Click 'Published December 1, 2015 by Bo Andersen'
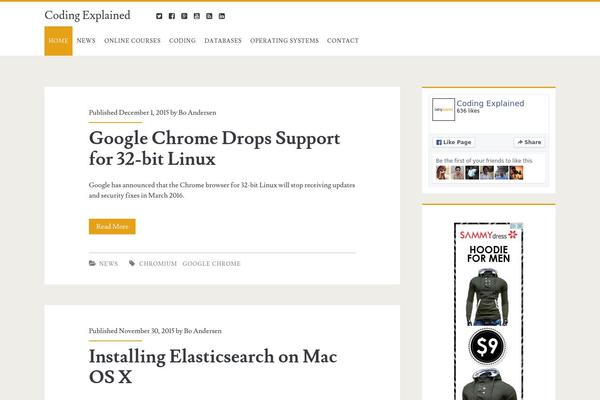The image size is (600, 400). tap(152, 113)
